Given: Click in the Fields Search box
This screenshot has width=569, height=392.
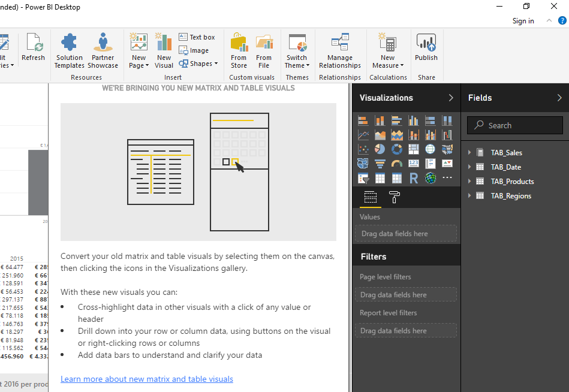Looking at the screenshot, I should (515, 125).
